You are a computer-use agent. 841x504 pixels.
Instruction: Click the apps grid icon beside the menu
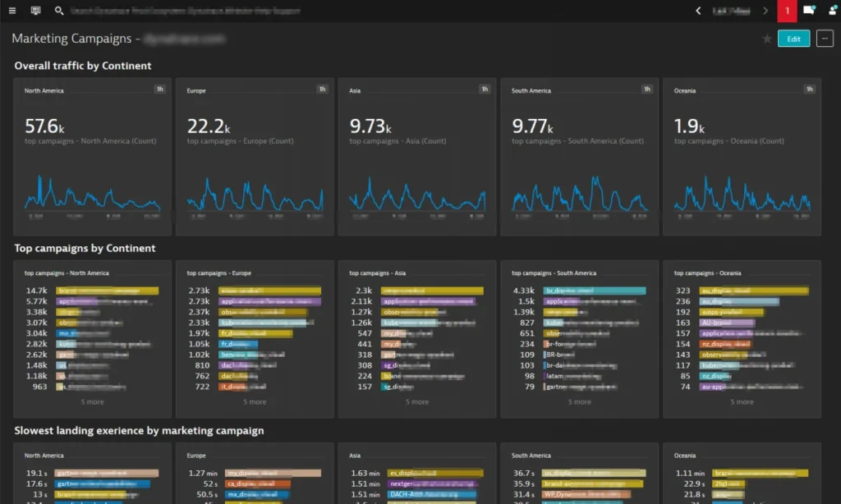(34, 11)
